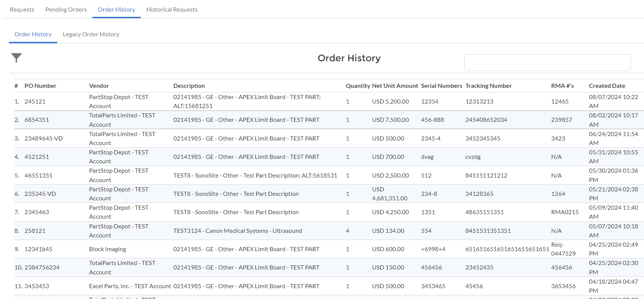
Task: Select the TEST3124 Canon Medical Systems description
Action: [x=238, y=231]
